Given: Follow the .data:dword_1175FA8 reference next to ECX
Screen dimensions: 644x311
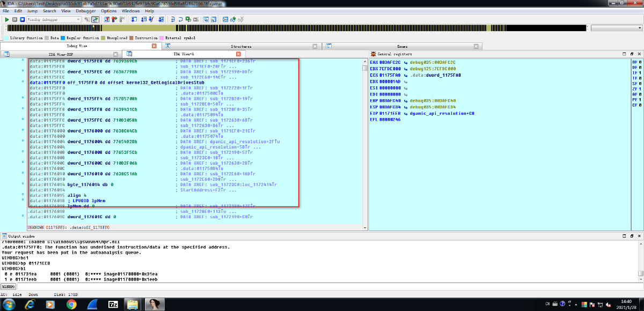Looking at the screenshot, I should click(436, 75).
